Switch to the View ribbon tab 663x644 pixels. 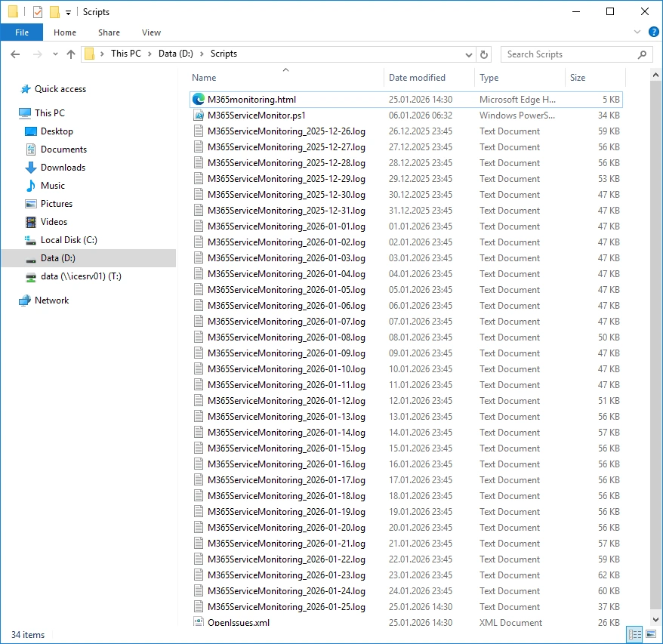click(x=151, y=32)
